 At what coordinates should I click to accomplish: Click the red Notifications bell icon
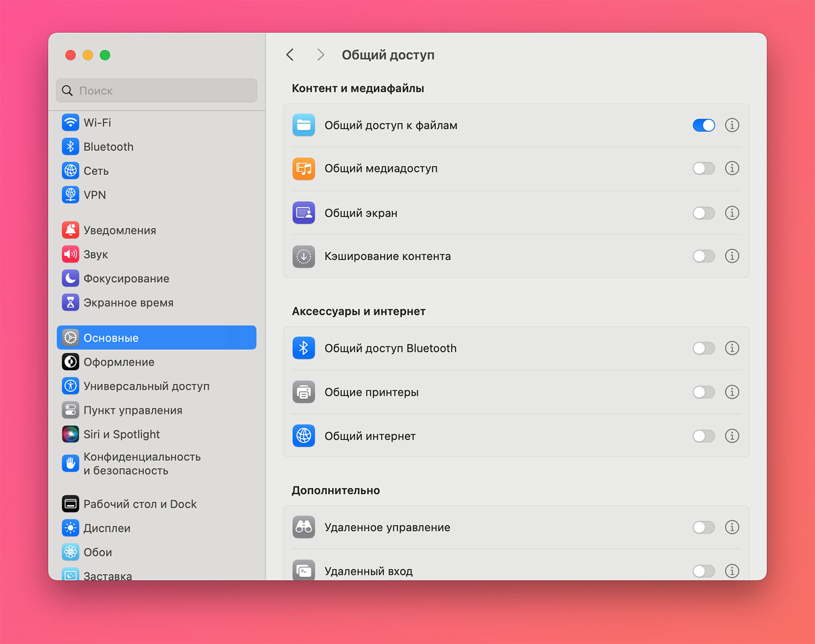click(71, 230)
